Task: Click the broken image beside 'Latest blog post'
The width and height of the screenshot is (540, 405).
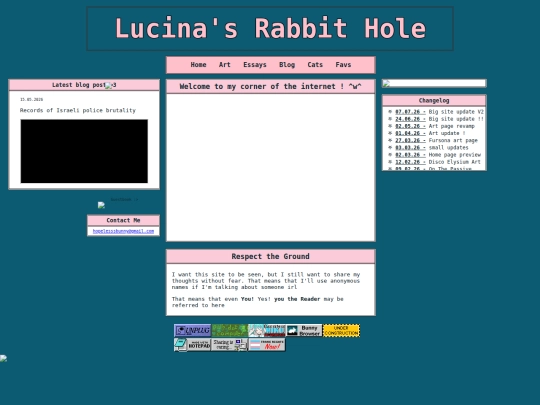Action: [x=109, y=86]
